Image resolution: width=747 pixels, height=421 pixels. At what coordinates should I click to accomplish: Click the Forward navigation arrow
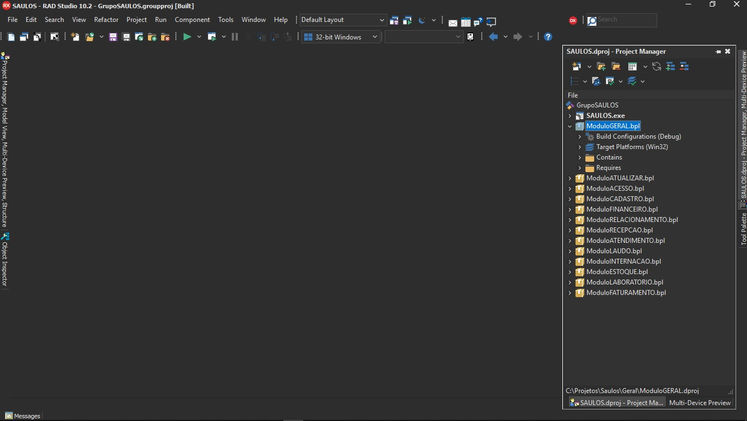pyautogui.click(x=518, y=37)
